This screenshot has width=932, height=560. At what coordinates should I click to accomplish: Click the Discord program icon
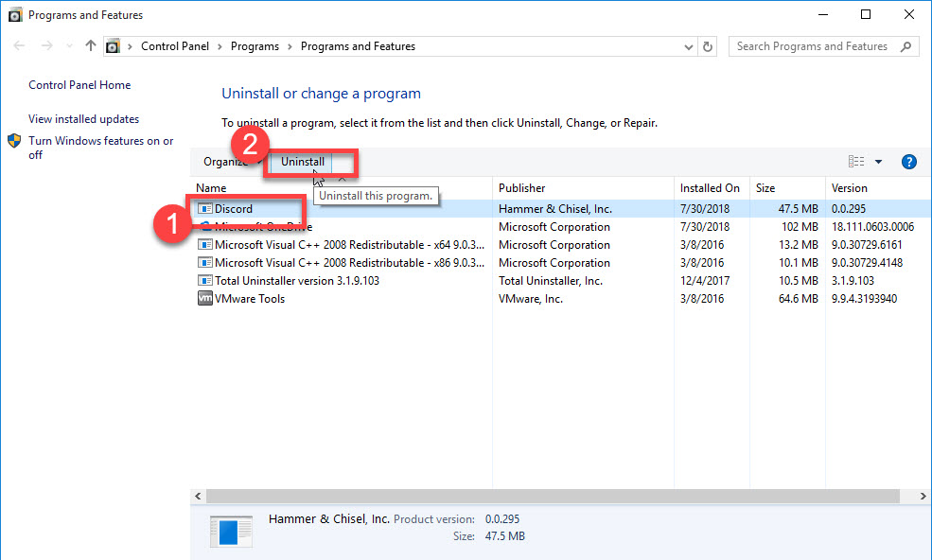(204, 209)
